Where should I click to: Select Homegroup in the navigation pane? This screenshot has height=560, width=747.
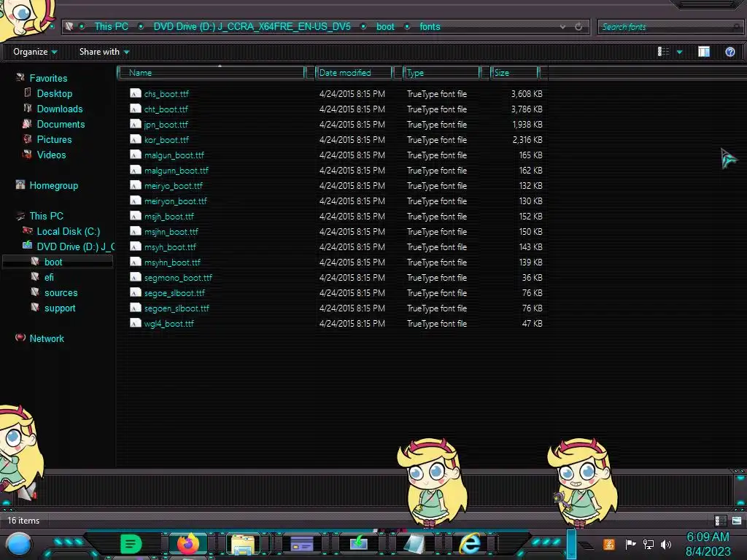point(53,185)
